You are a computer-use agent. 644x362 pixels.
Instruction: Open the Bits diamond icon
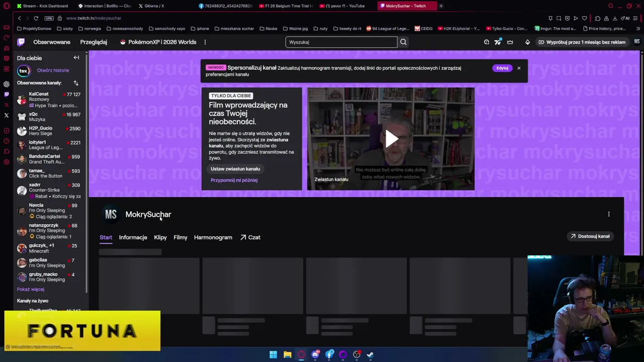(527, 42)
